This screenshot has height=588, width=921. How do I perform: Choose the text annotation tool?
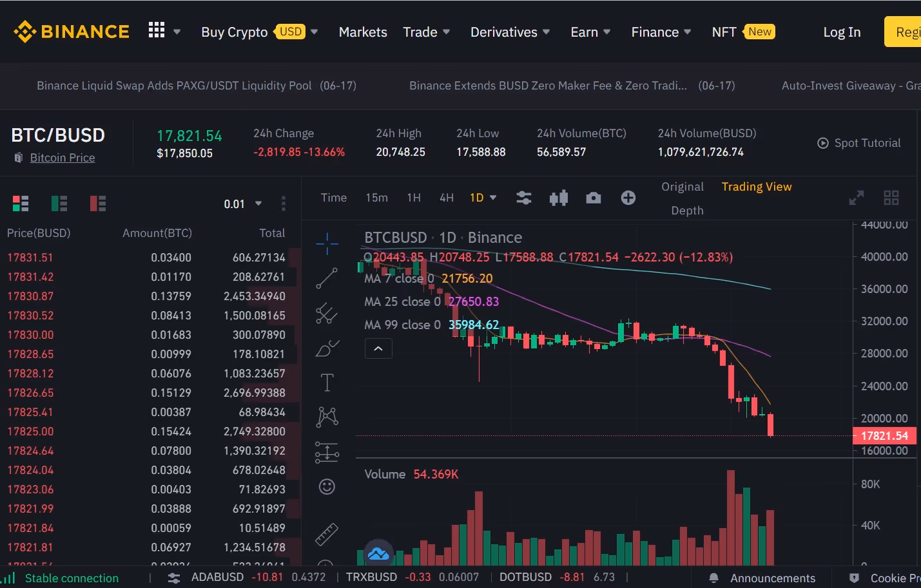tap(327, 383)
